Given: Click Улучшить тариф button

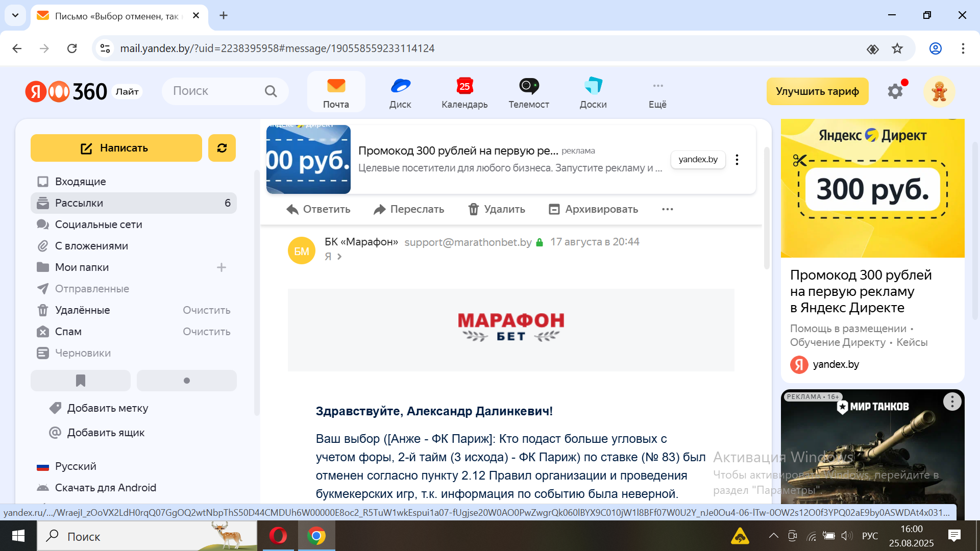Looking at the screenshot, I should [x=817, y=91].
